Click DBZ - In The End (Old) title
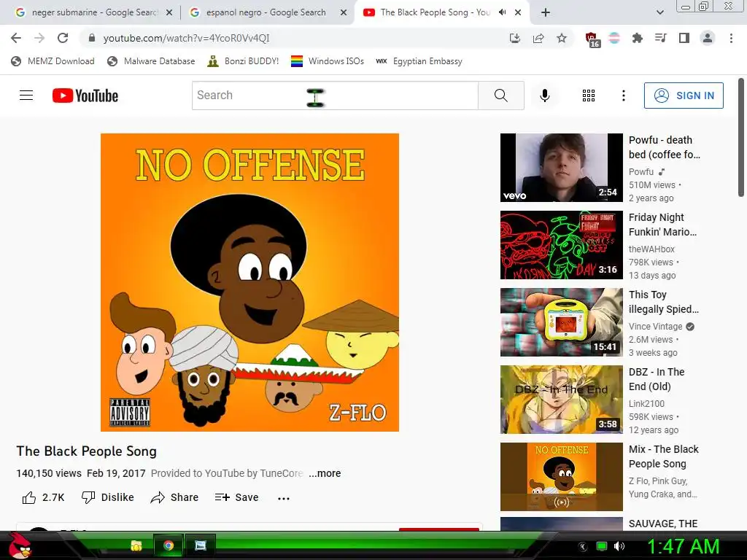This screenshot has width=747, height=560. [x=657, y=379]
